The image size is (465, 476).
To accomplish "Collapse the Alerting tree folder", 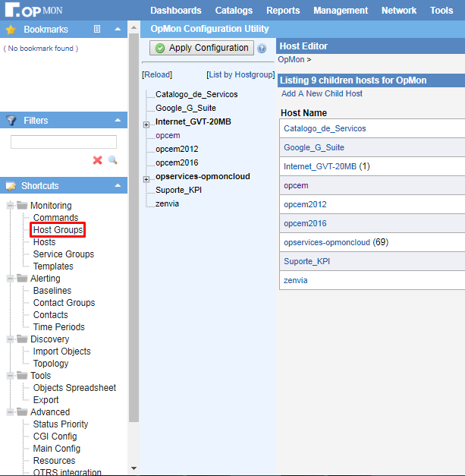I will click(x=11, y=279).
